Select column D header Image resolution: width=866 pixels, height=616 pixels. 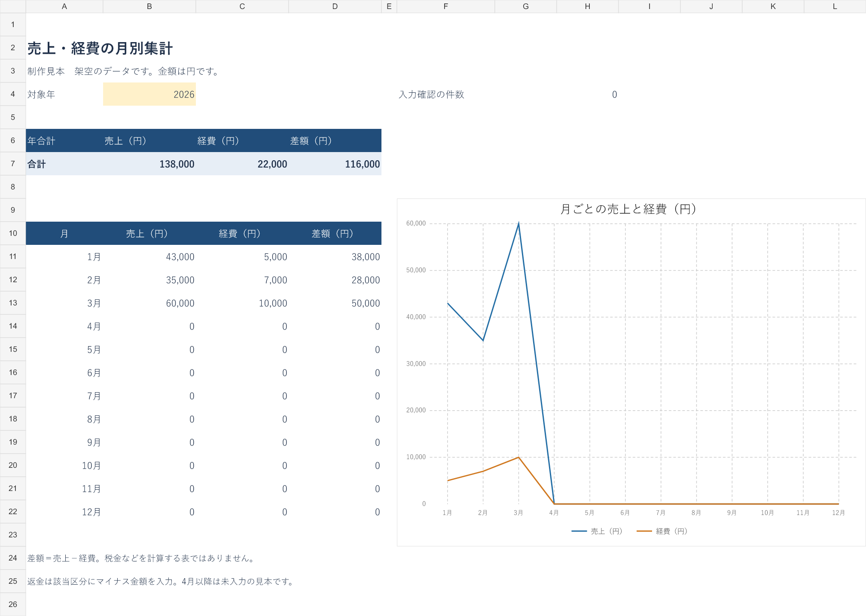335,6
